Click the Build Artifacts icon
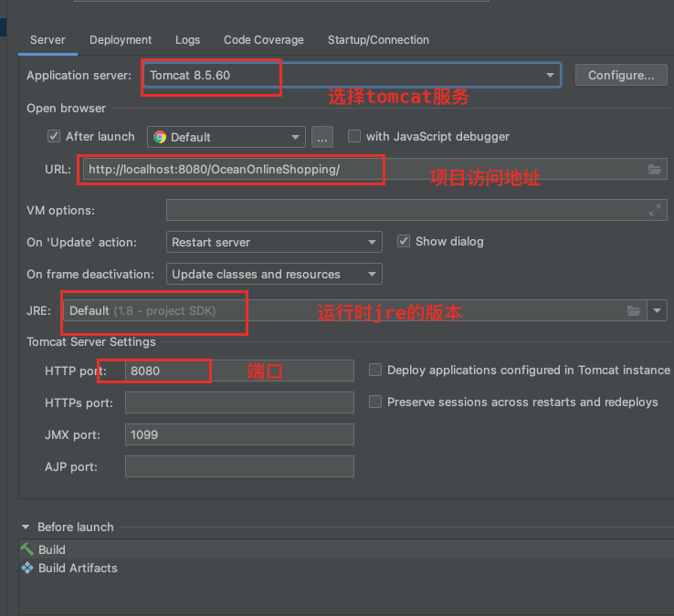The image size is (674, 616). (x=27, y=568)
